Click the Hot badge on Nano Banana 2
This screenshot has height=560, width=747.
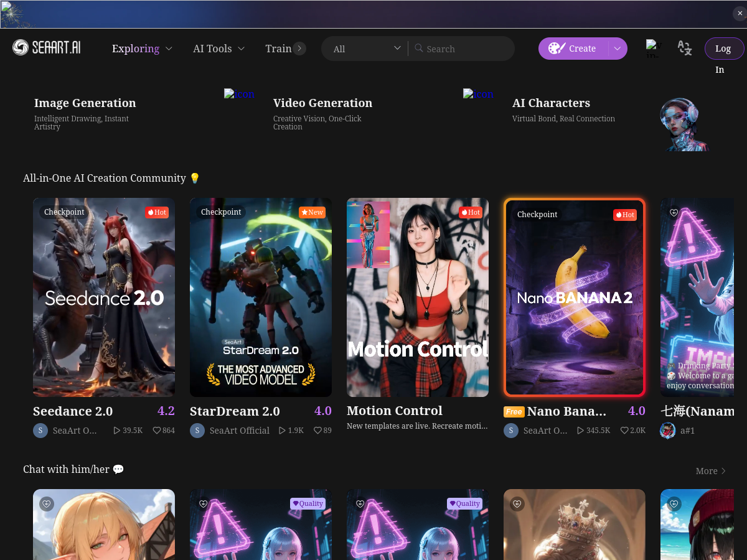pyautogui.click(x=624, y=214)
